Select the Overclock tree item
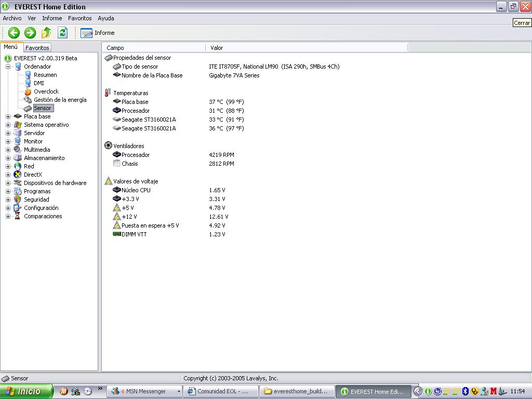The image size is (532, 399). tap(46, 91)
